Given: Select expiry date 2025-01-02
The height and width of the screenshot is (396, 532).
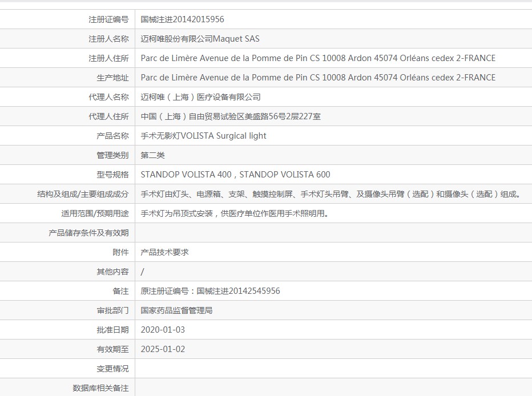Looking at the screenshot, I should click(x=163, y=349).
